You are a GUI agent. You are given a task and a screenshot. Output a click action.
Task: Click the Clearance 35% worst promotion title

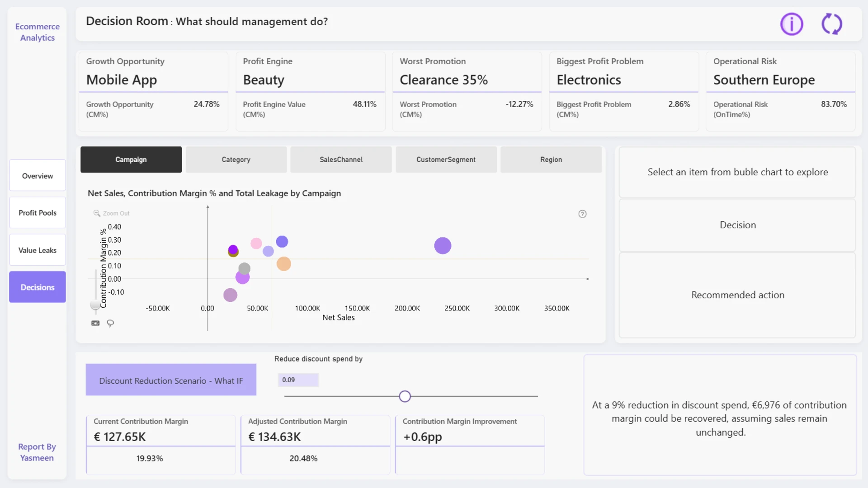tap(443, 80)
